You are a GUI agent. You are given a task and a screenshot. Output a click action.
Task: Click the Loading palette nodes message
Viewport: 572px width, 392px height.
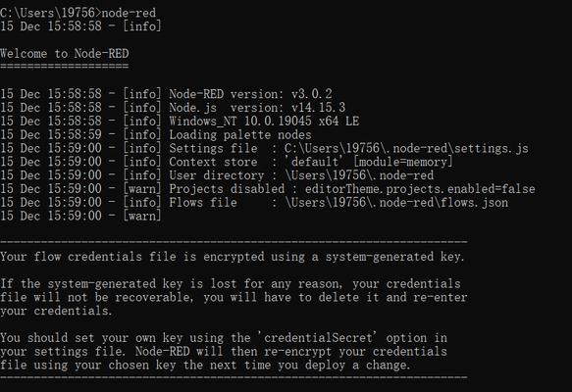(x=240, y=135)
